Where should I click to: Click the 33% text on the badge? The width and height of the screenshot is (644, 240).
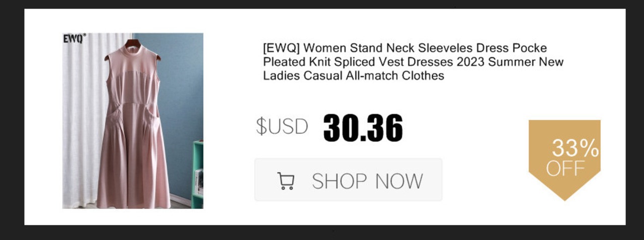[x=576, y=148]
